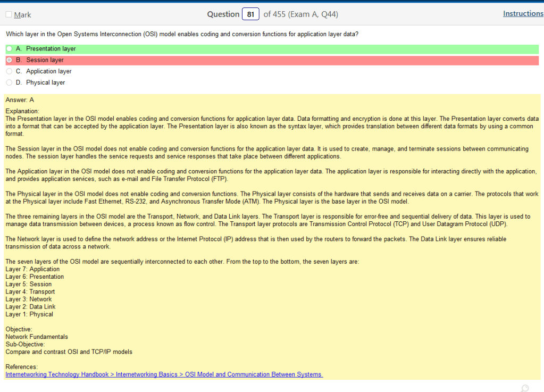The width and height of the screenshot is (544, 392).
Task: Click 'Compare and contrast OSI and TCP/IP models'
Action: [x=69, y=352]
